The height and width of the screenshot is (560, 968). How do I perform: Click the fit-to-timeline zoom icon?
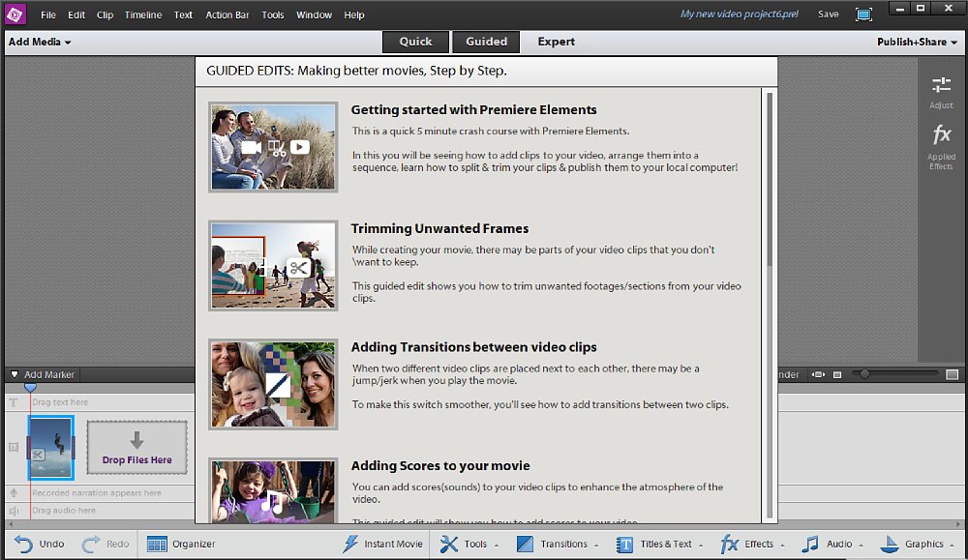[818, 374]
